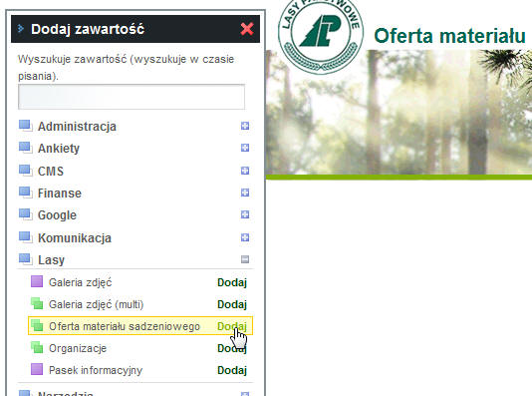Click the Google category folder icon
The image size is (532, 396).
coord(26,214)
